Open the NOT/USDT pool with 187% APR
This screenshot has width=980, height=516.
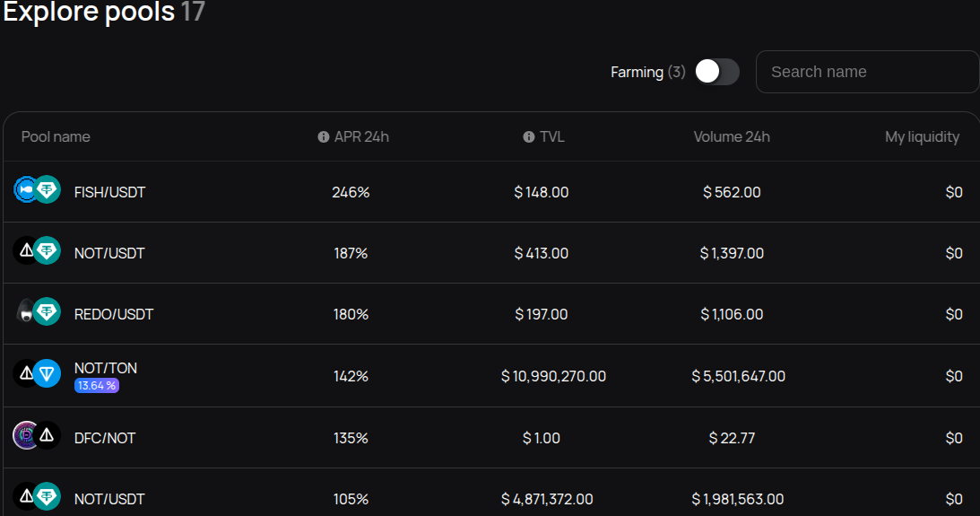109,253
